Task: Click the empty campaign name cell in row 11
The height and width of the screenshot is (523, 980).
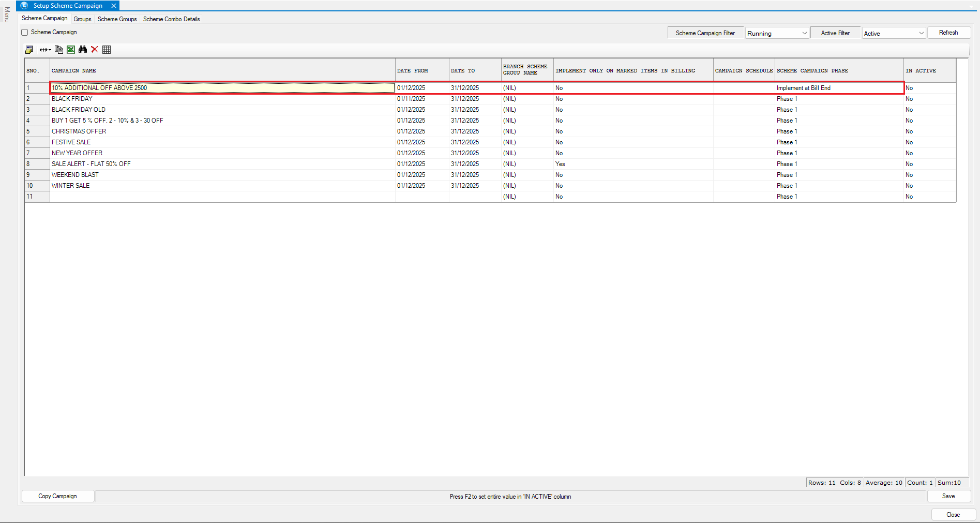Action: [x=222, y=197]
